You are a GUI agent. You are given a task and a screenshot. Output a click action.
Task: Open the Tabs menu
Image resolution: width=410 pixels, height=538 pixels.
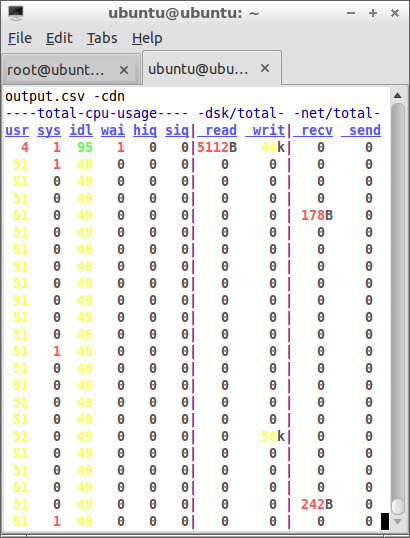pos(102,38)
